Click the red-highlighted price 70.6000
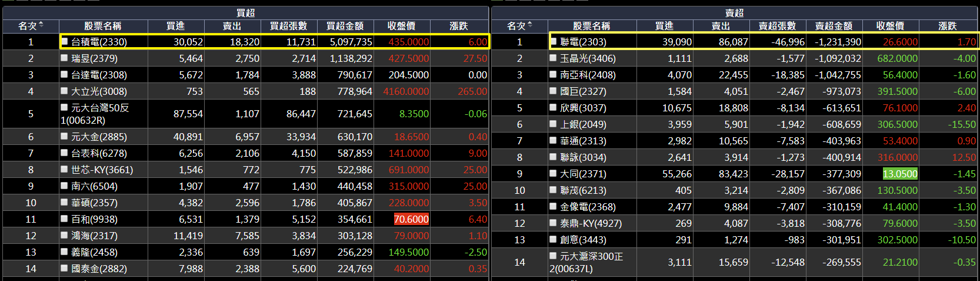This screenshot has width=980, height=281. 411,219
